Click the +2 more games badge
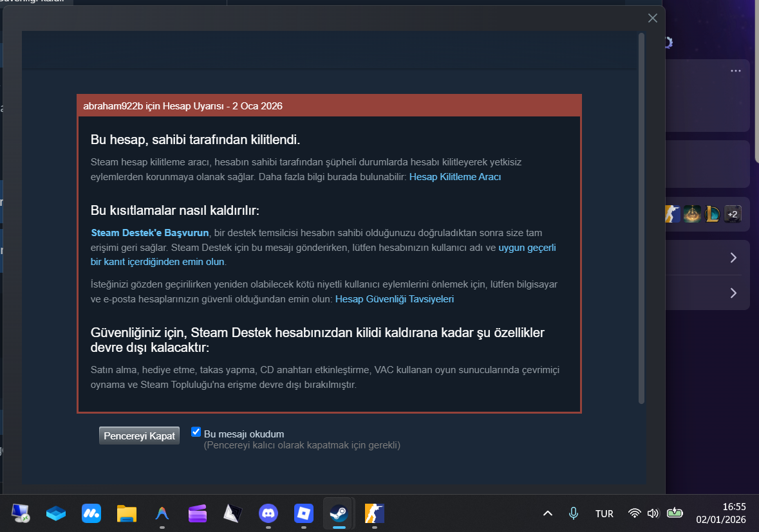The height and width of the screenshot is (532, 759). (x=733, y=214)
